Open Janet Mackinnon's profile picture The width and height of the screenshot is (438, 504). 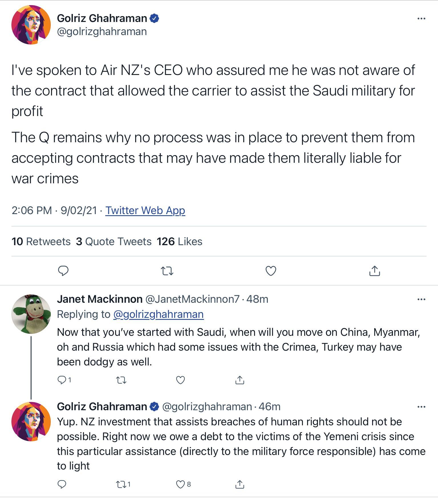(x=31, y=314)
